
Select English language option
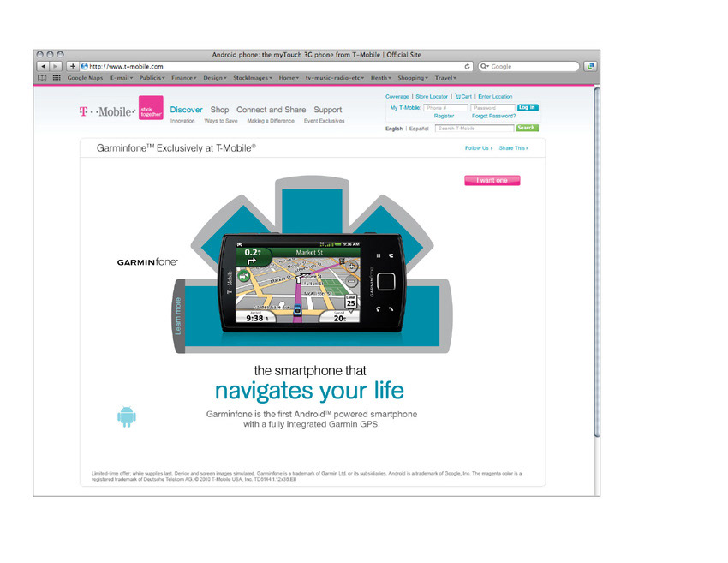coord(394,129)
